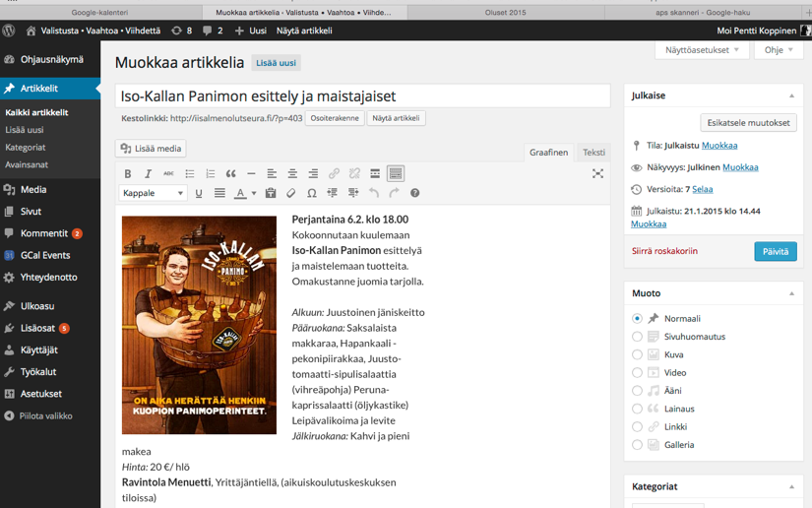Image resolution: width=812 pixels, height=508 pixels.
Task: Select the Kuva post format
Action: pos(637,354)
